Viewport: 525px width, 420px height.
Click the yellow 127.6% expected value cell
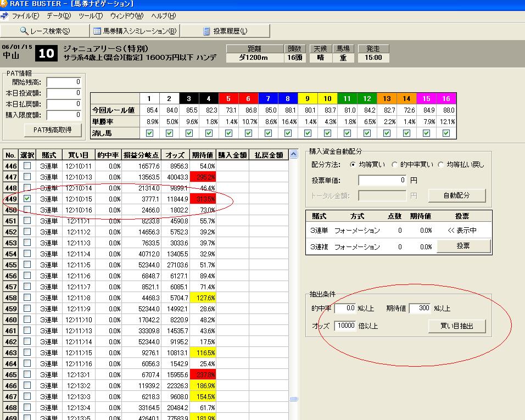click(x=203, y=298)
